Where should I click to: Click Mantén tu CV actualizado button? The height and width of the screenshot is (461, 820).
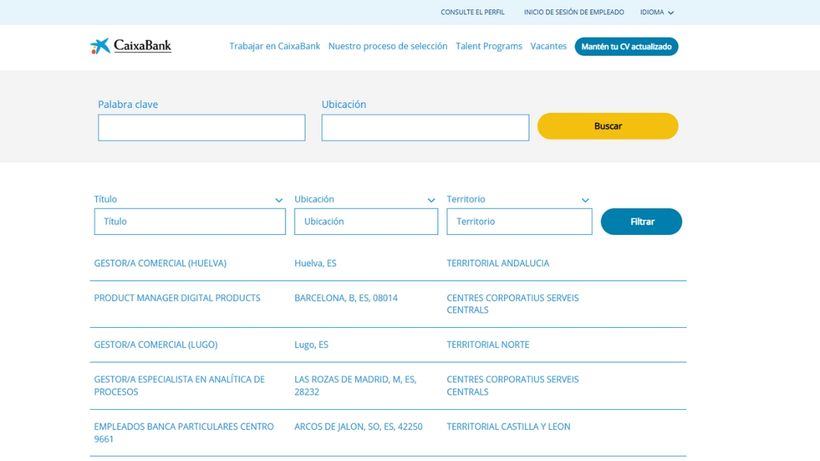pyautogui.click(x=626, y=46)
